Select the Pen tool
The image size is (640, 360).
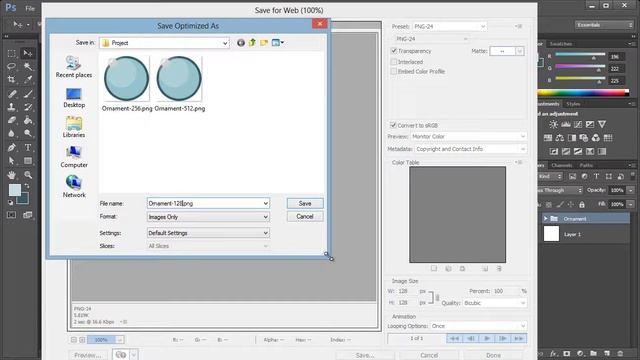pos(11,147)
